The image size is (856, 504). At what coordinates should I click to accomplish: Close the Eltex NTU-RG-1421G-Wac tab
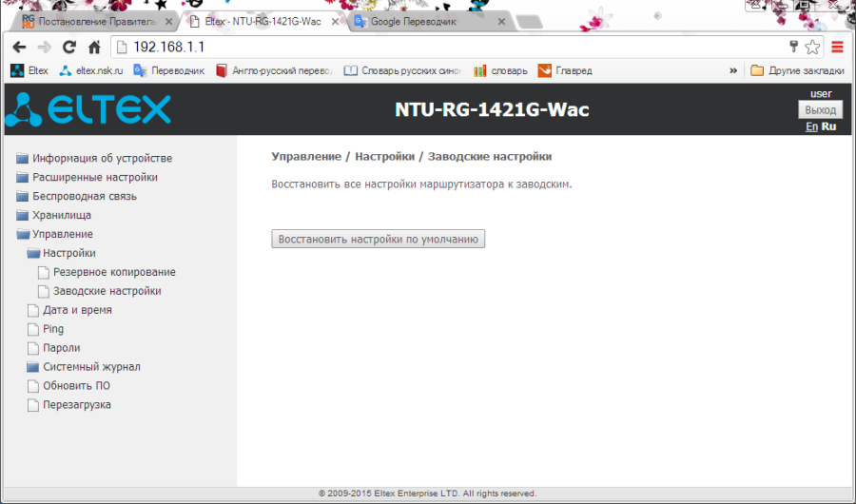(x=335, y=22)
